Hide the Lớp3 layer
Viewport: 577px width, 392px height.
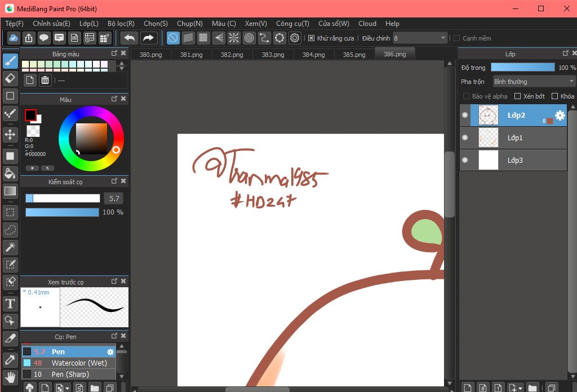pos(465,160)
